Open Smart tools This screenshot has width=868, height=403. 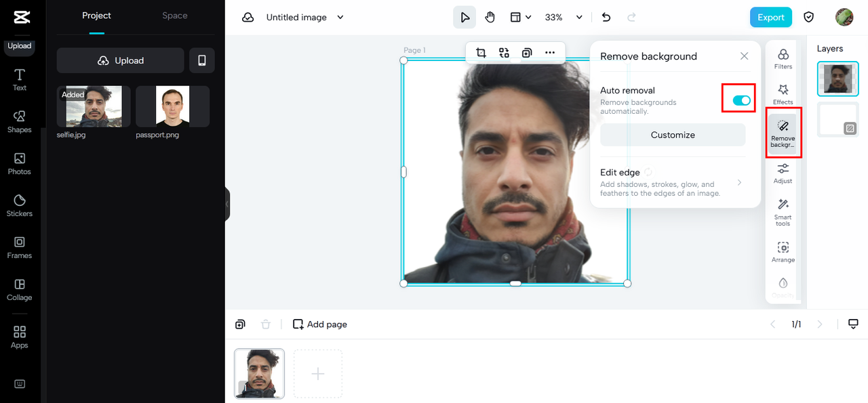tap(783, 213)
